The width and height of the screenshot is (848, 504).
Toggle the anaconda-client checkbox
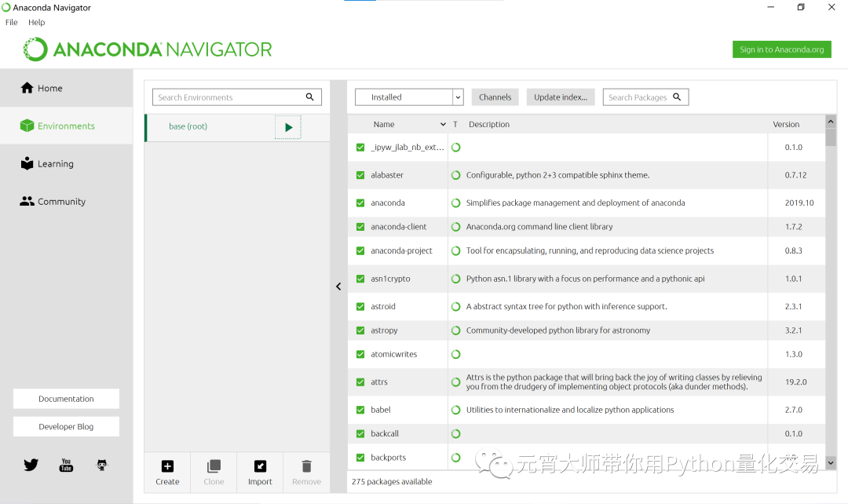[360, 227]
